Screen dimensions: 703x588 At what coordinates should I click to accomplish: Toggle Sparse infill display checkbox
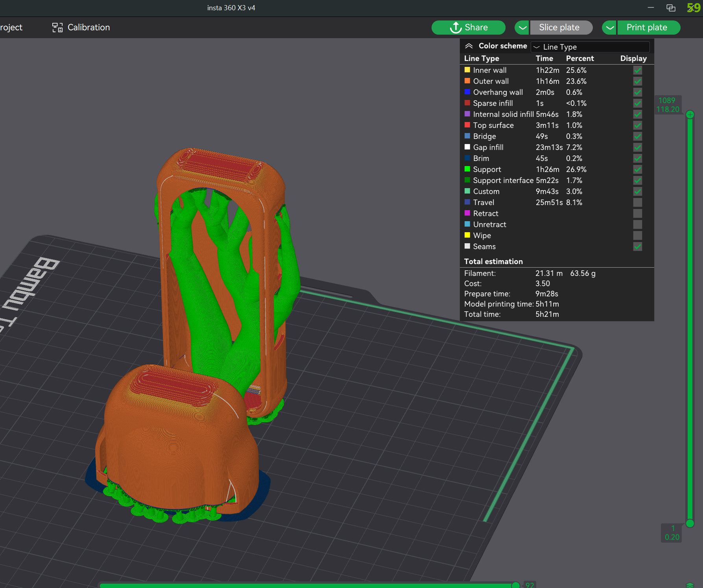(x=638, y=103)
